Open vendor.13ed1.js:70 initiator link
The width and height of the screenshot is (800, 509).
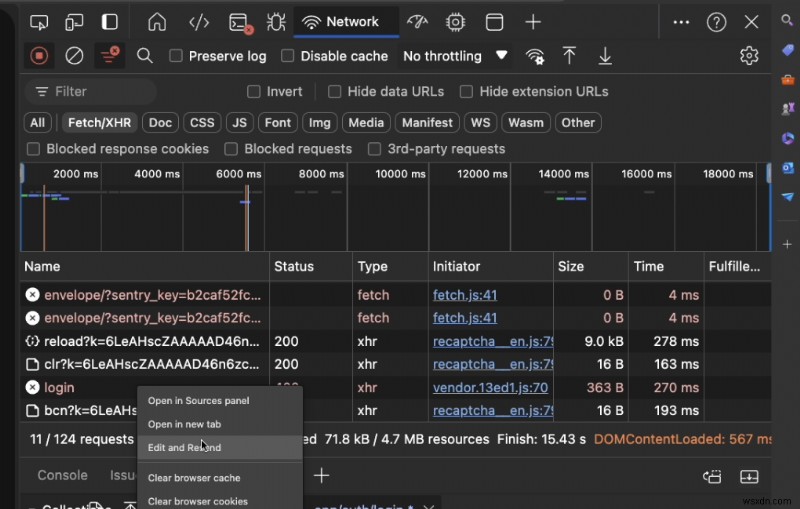point(490,388)
